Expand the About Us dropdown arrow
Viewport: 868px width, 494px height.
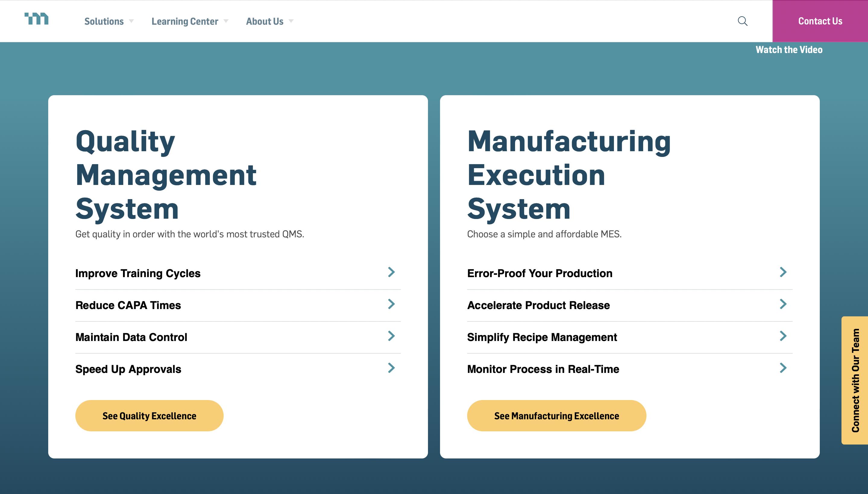tap(291, 21)
